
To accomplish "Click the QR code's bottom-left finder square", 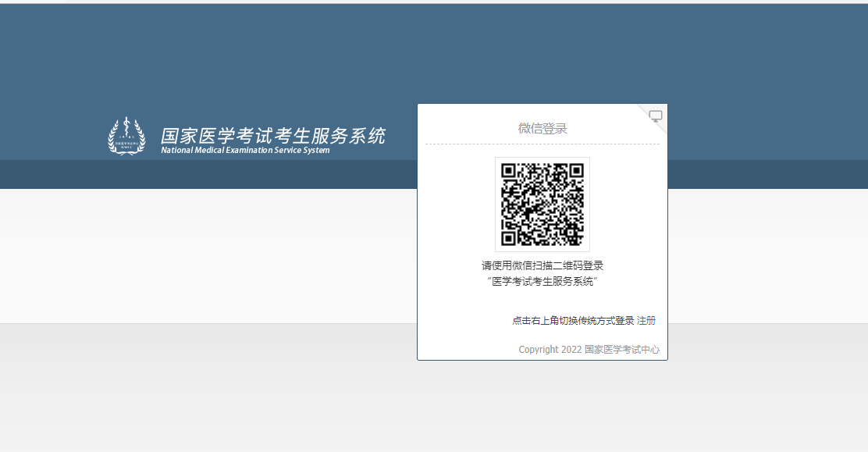I will coord(509,237).
